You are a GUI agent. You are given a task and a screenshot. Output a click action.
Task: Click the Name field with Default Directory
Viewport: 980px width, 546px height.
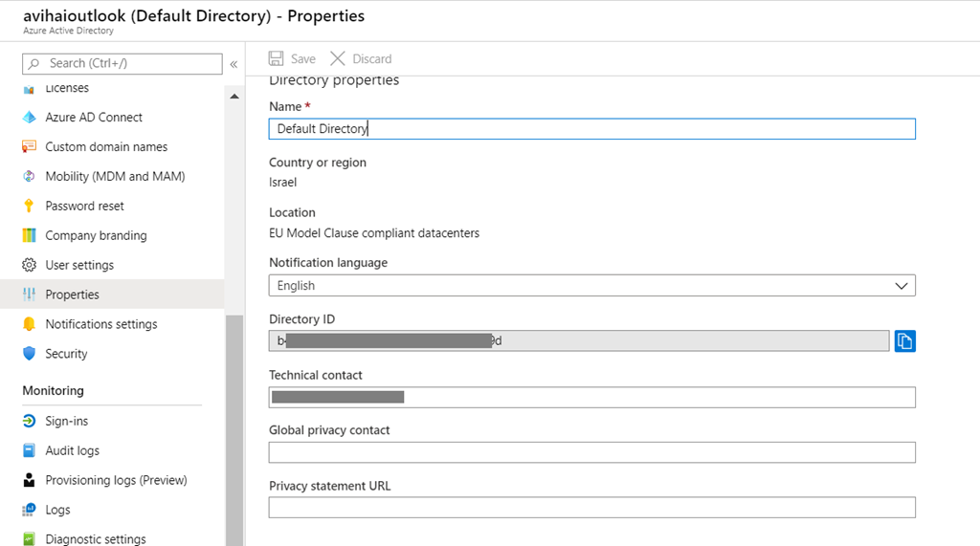coord(591,129)
